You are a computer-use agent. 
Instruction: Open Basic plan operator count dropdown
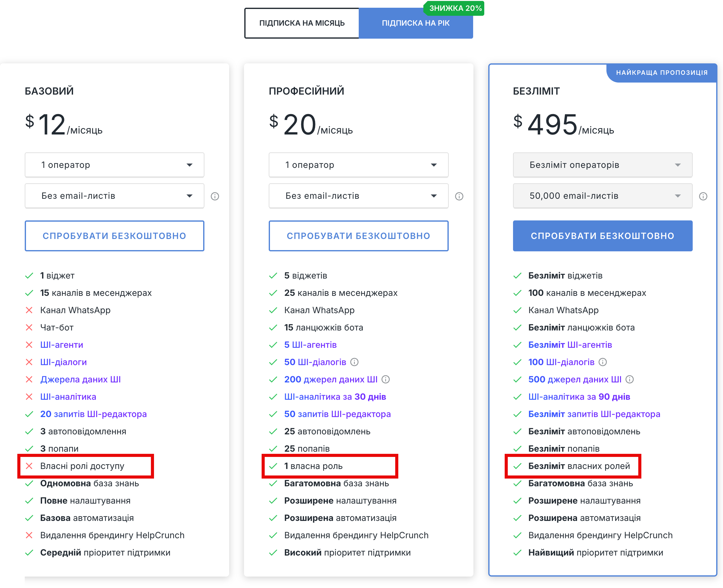click(x=114, y=165)
